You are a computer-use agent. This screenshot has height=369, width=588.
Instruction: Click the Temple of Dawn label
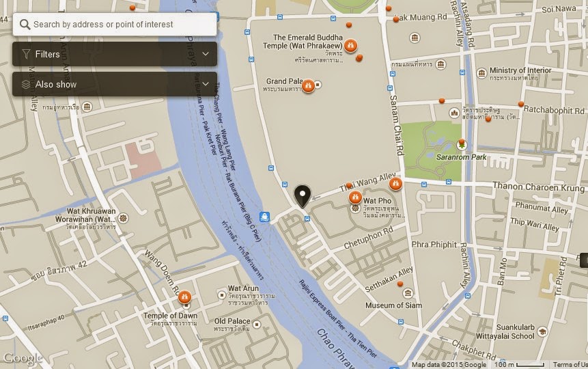[170, 315]
